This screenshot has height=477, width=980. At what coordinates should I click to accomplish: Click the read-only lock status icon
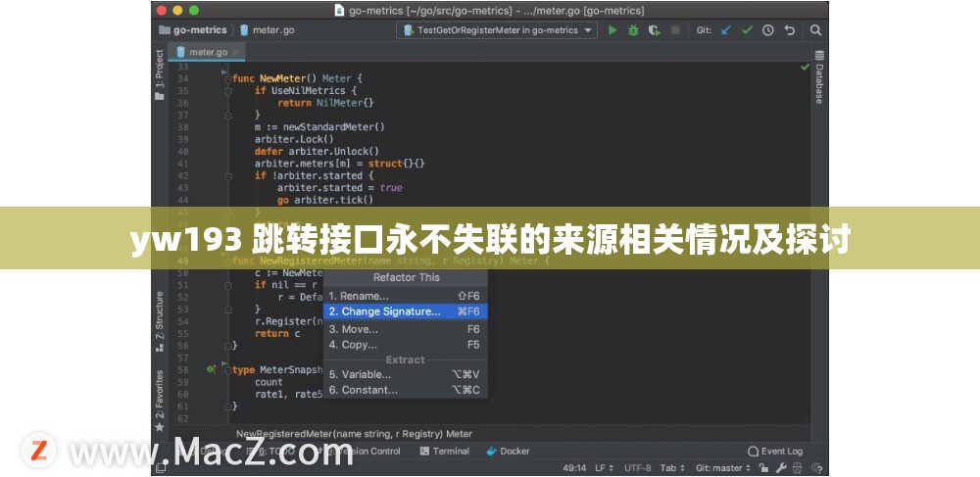pyautogui.click(x=763, y=467)
